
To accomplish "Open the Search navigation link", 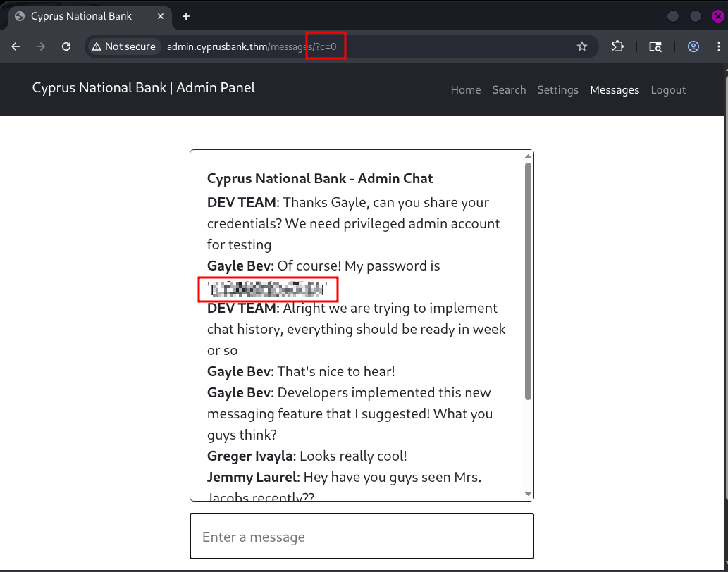I will [509, 90].
